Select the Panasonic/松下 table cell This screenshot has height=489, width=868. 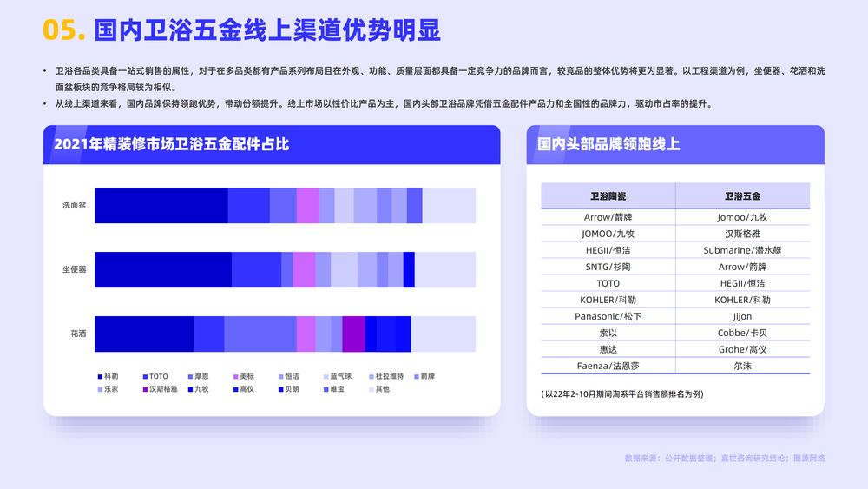point(608,317)
